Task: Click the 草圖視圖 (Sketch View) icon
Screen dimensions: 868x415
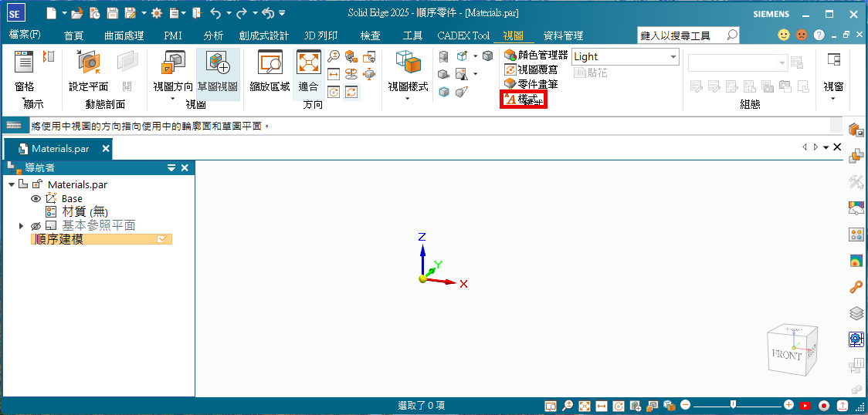Action: tap(218, 62)
